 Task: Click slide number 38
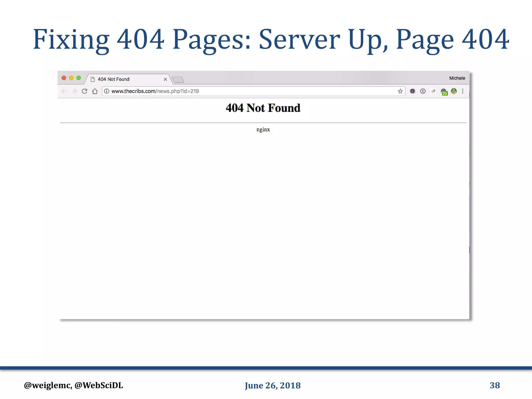[x=495, y=385]
